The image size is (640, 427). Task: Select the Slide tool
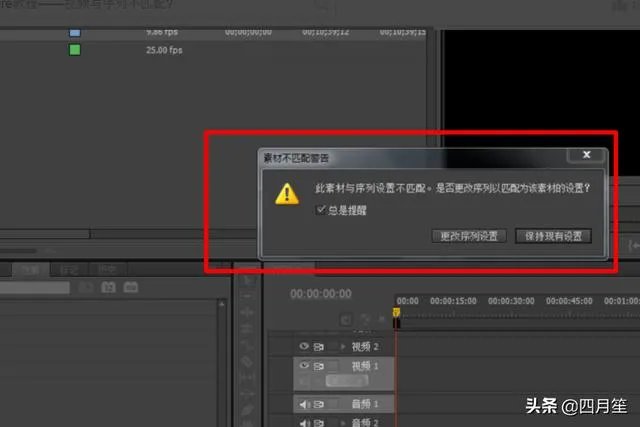tap(247, 394)
